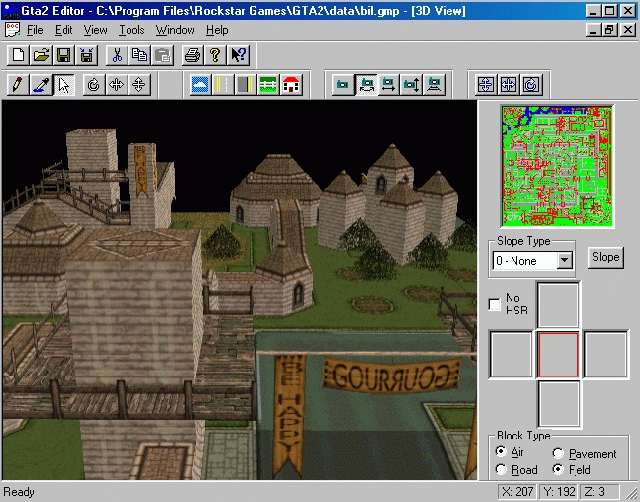Image resolution: width=640 pixels, height=502 pixels.
Task: Click the plain camera view icon
Action: pyautogui.click(x=342, y=85)
